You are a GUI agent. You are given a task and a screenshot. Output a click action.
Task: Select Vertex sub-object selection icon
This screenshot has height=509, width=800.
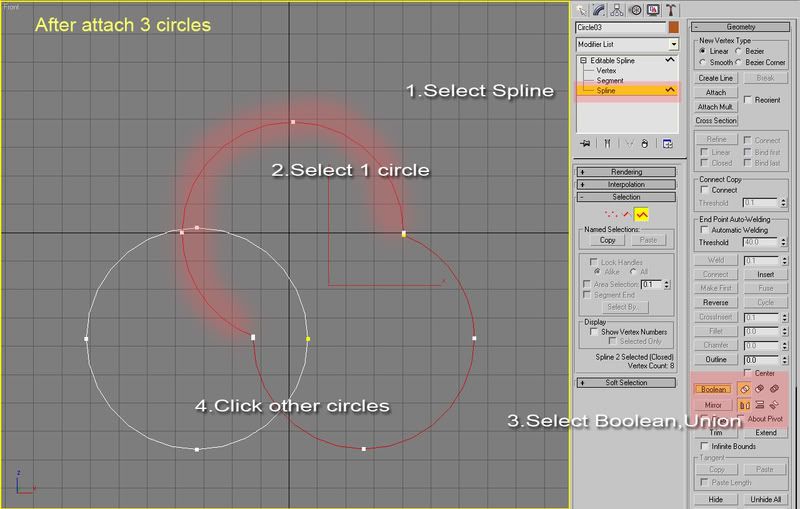(x=608, y=213)
